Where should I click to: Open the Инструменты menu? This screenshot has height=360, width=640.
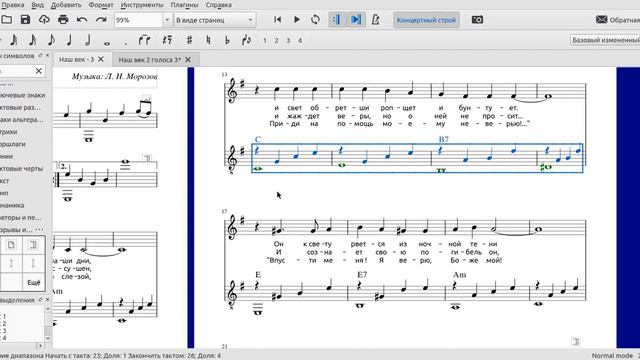pyautogui.click(x=142, y=5)
